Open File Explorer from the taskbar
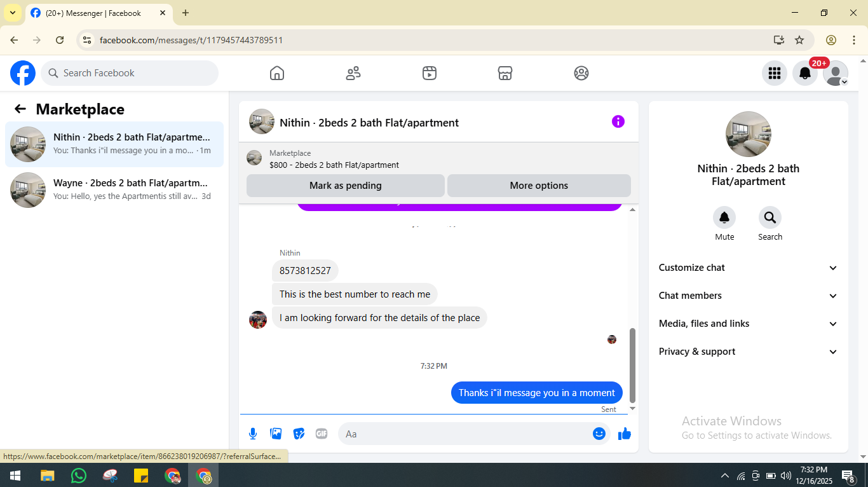The width and height of the screenshot is (868, 487). click(x=48, y=476)
